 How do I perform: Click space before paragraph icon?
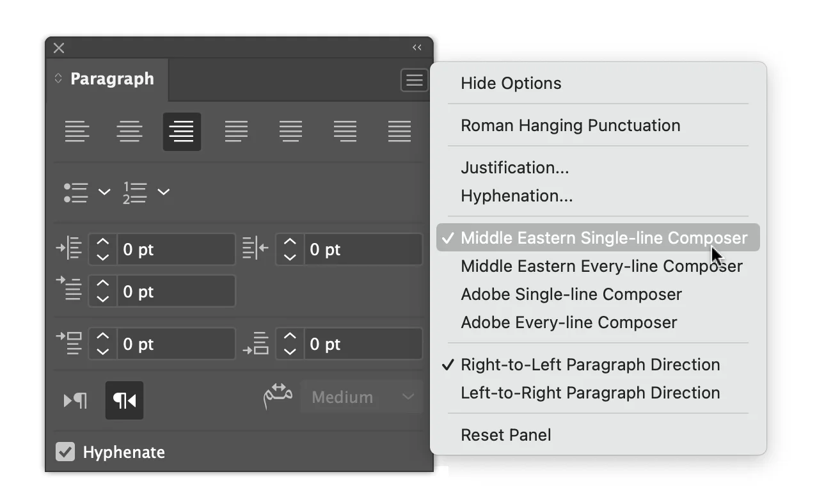[x=70, y=343]
